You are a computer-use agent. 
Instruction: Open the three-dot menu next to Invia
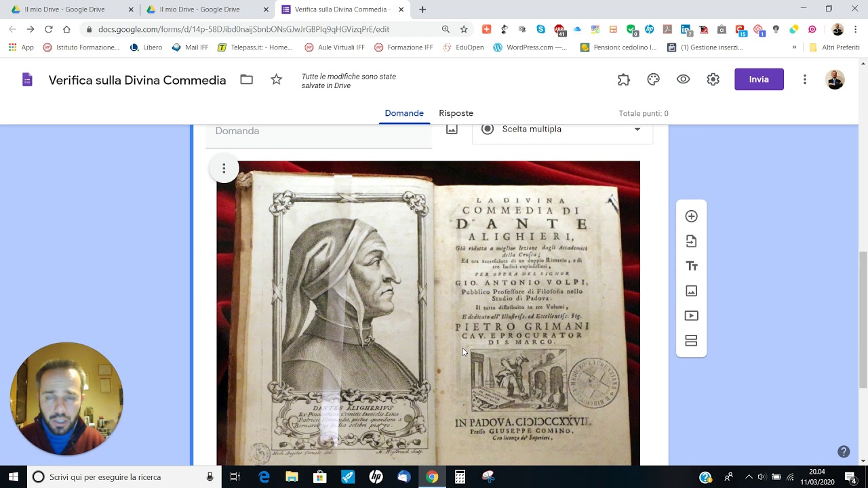[x=805, y=79]
